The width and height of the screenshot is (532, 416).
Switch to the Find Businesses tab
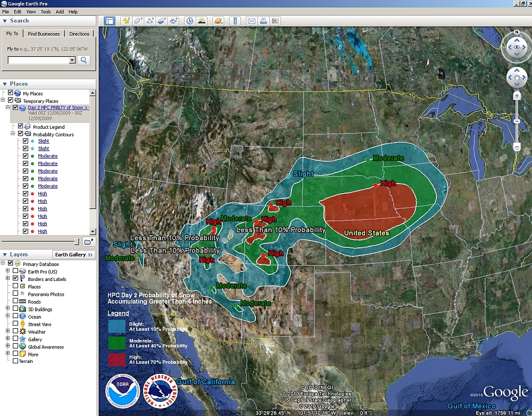coord(44,34)
